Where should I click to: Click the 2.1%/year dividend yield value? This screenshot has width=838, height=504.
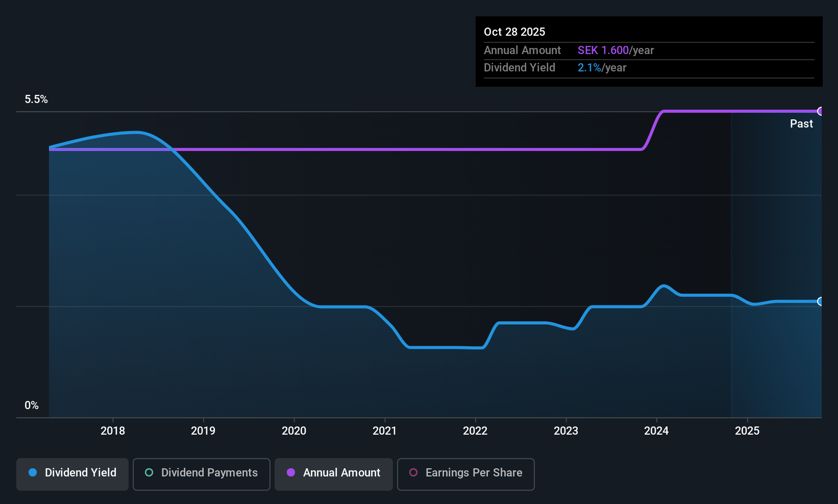coord(602,68)
